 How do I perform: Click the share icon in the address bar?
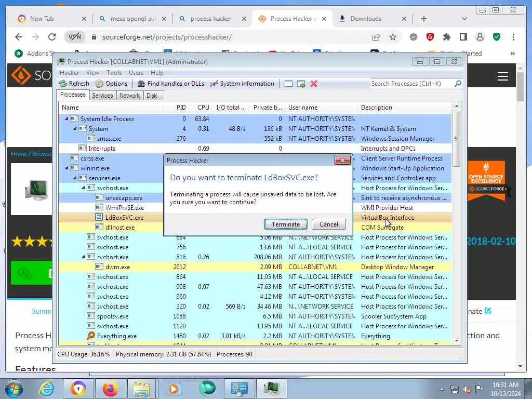376,37
